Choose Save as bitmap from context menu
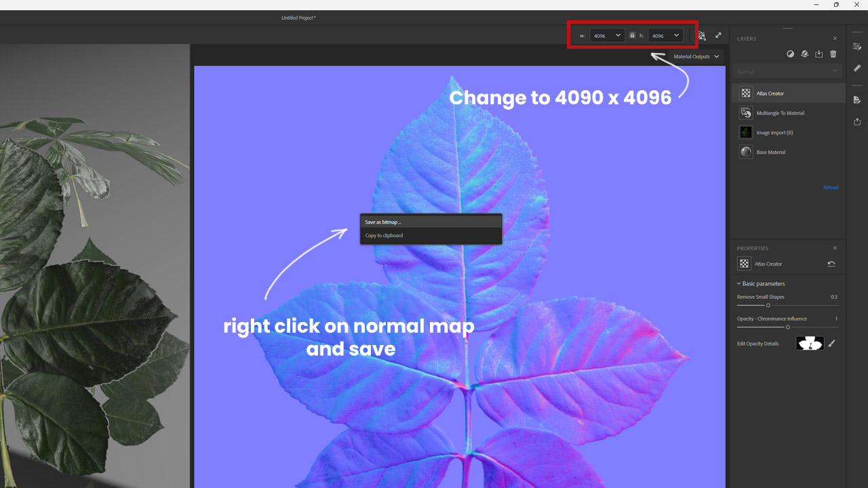 (383, 222)
